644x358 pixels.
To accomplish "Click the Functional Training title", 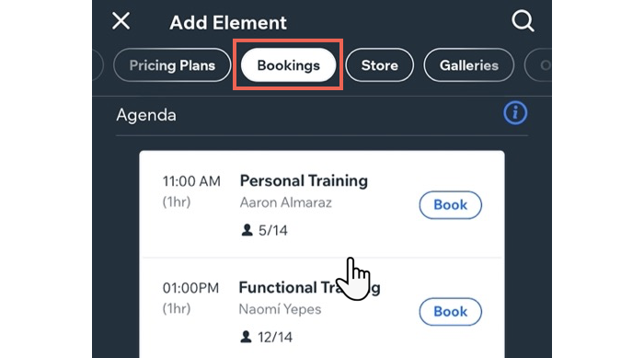I will pyautogui.click(x=309, y=287).
